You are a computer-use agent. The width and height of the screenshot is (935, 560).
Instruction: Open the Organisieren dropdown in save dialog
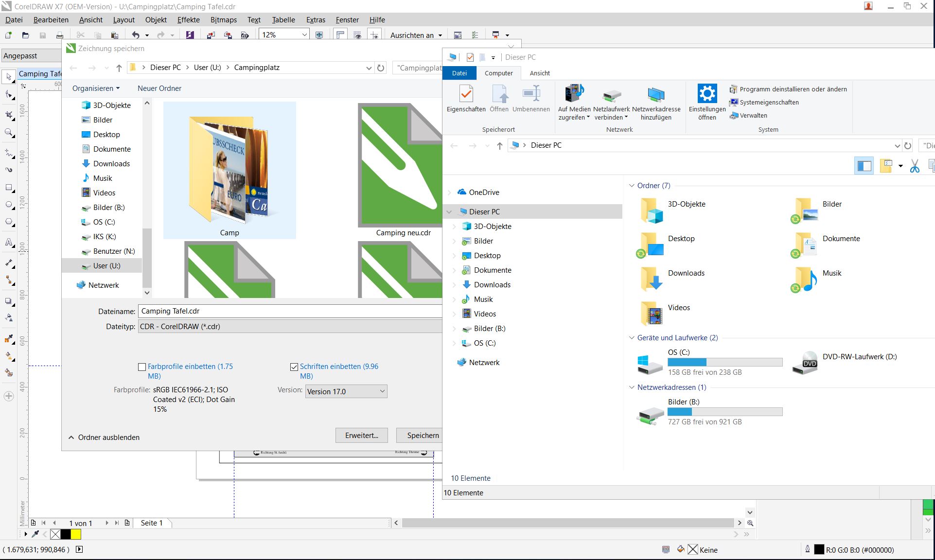(96, 88)
